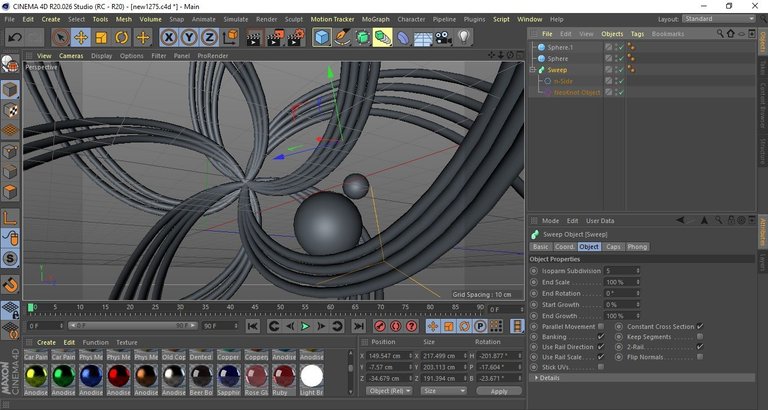
Task: Toggle Keep Segments checkbox
Action: [700, 337]
